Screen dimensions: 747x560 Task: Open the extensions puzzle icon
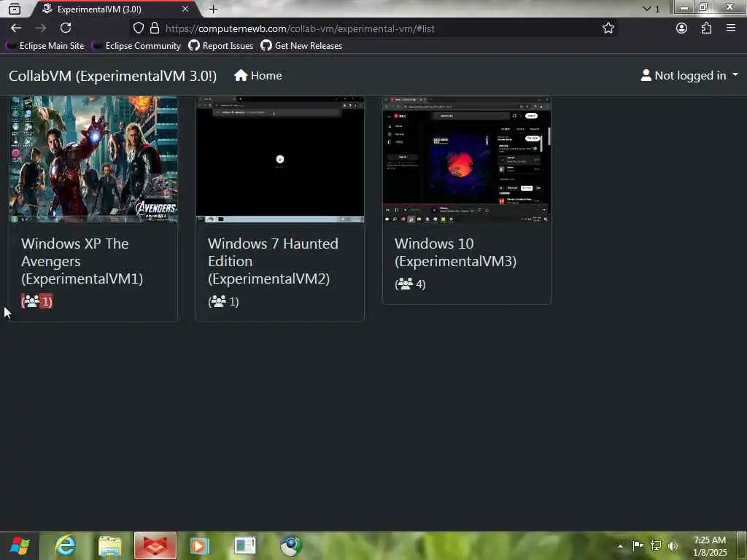pos(706,28)
